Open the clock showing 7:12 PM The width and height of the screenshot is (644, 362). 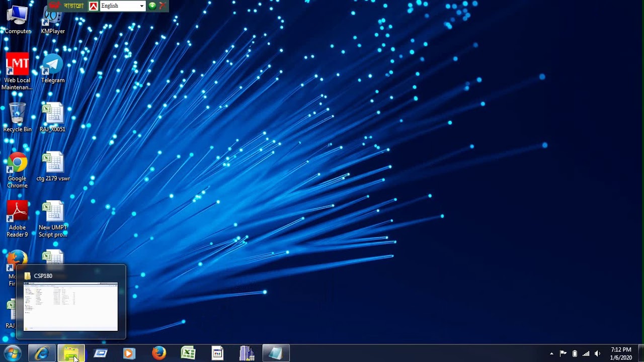621,353
